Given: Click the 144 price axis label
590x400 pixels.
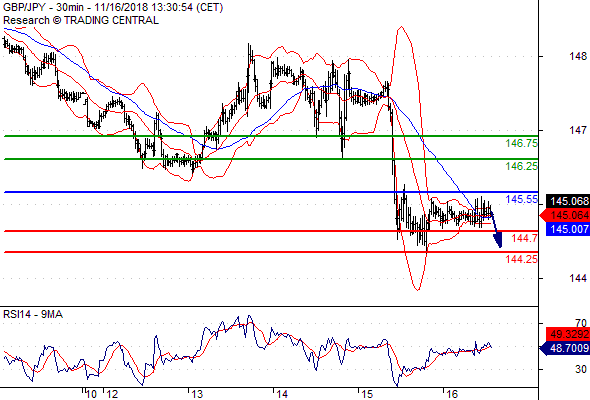Looking at the screenshot, I should [578, 278].
